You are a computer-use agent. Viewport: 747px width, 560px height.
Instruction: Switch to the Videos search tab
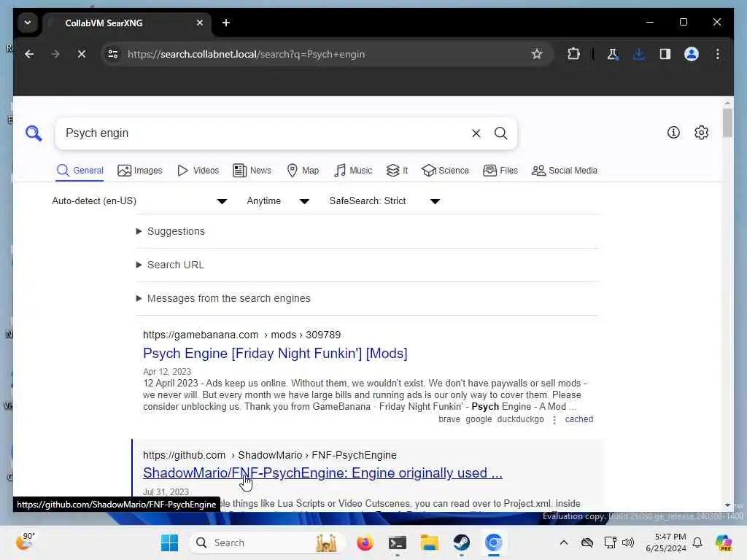point(198,171)
